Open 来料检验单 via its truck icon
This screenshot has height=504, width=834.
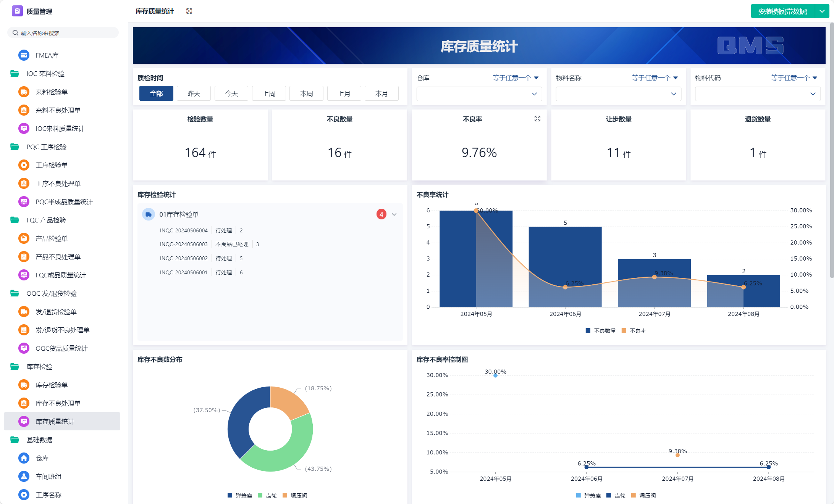[24, 92]
